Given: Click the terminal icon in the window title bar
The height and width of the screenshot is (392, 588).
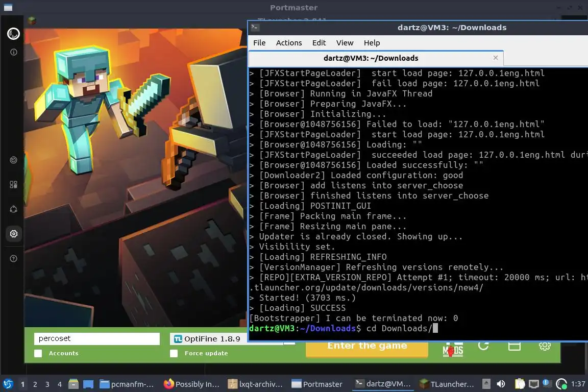Looking at the screenshot, I should coord(255,28).
